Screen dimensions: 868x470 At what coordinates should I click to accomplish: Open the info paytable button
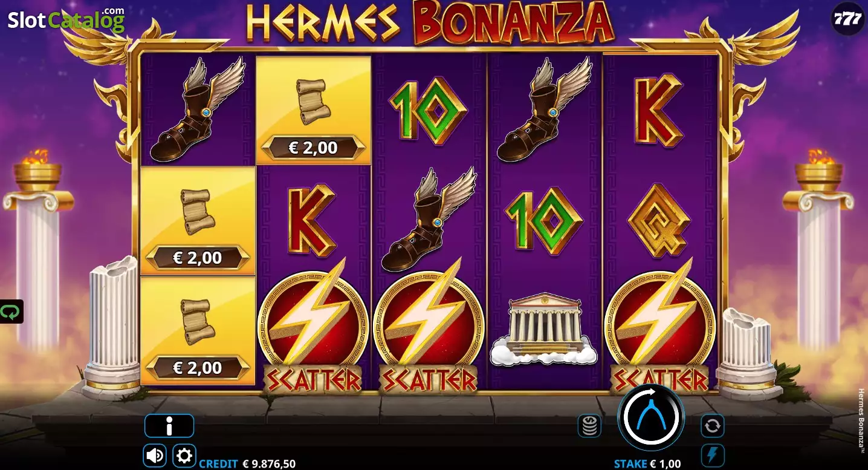pos(169,426)
